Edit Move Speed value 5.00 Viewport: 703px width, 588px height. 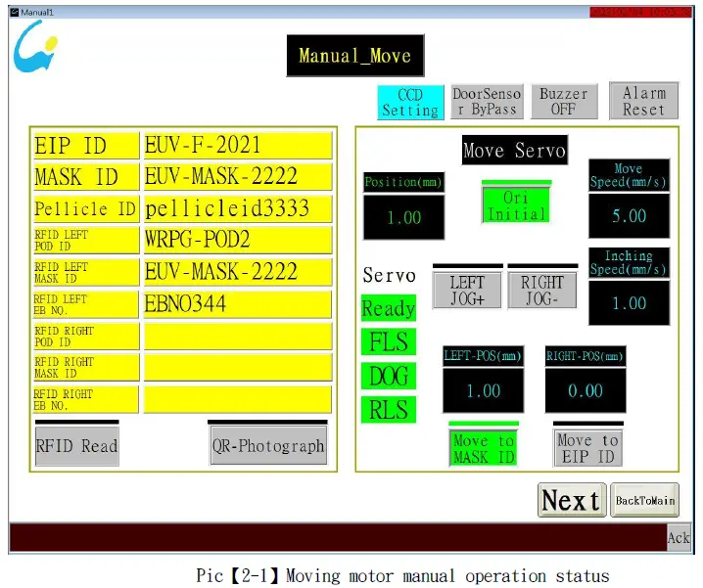pyautogui.click(x=629, y=216)
